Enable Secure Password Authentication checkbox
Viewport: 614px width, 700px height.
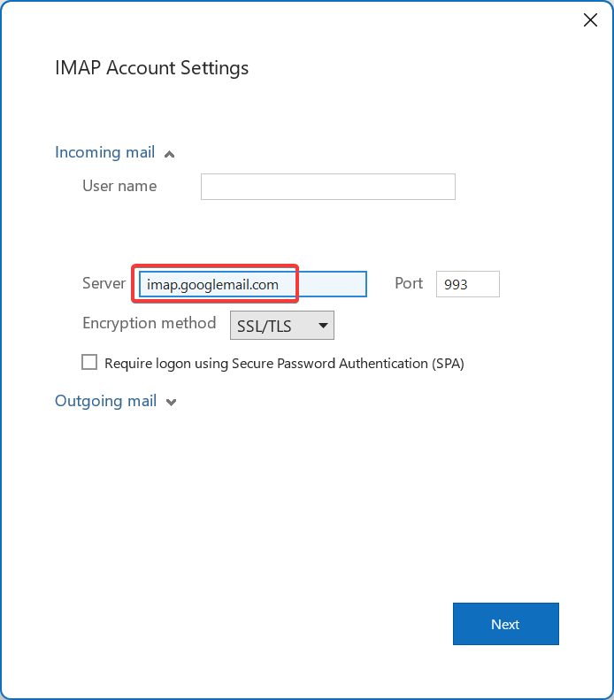(x=89, y=362)
